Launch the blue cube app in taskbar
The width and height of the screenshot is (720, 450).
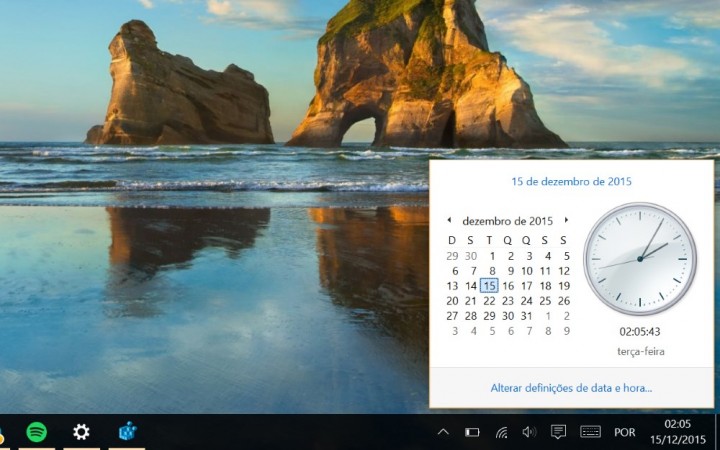tap(126, 432)
